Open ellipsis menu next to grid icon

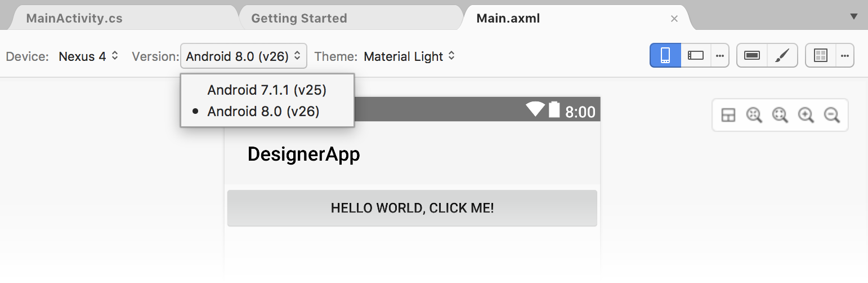[845, 55]
